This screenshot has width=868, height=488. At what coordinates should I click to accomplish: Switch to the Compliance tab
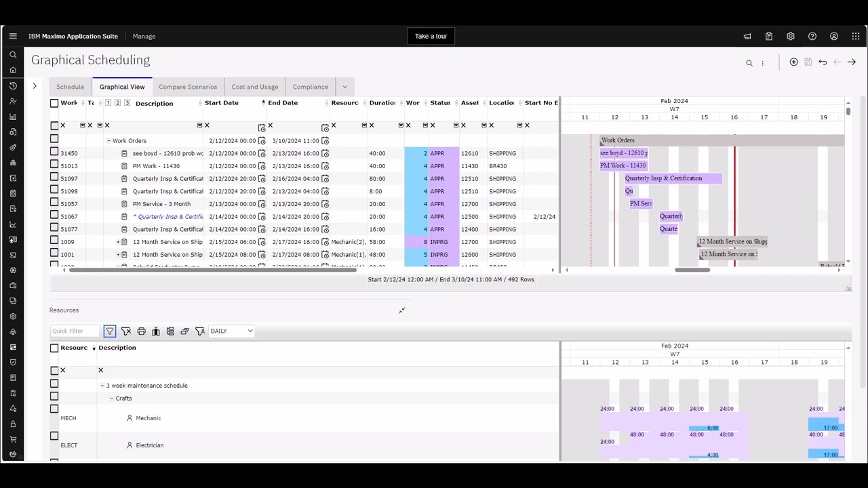[311, 87]
